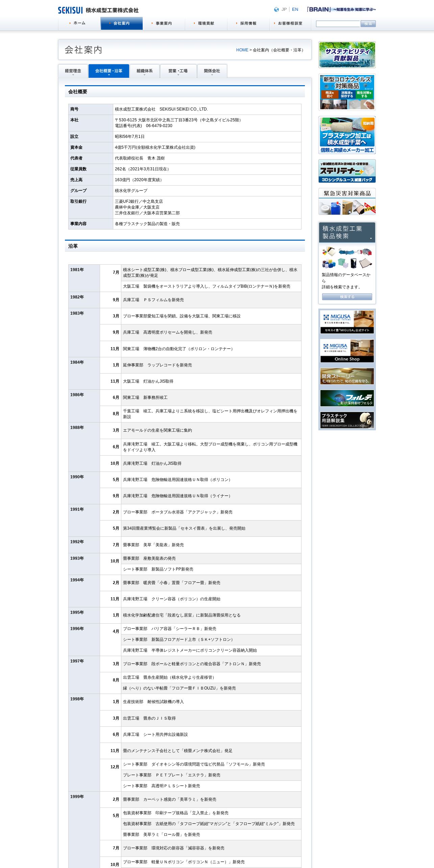Image resolution: width=434 pixels, height=868 pixels.
Task: Click 各種プラスチック製品の製造・販売 cell
Action: tap(207, 224)
